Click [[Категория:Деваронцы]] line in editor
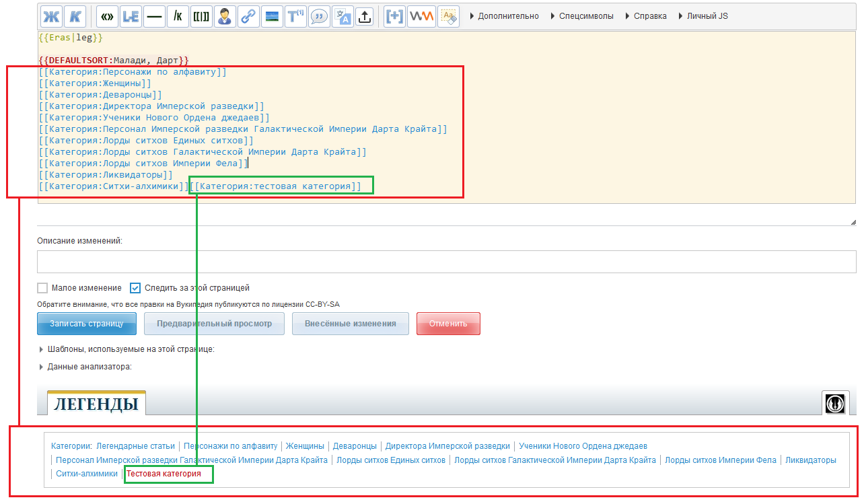Viewport: 864px width, 504px height. coord(100,95)
